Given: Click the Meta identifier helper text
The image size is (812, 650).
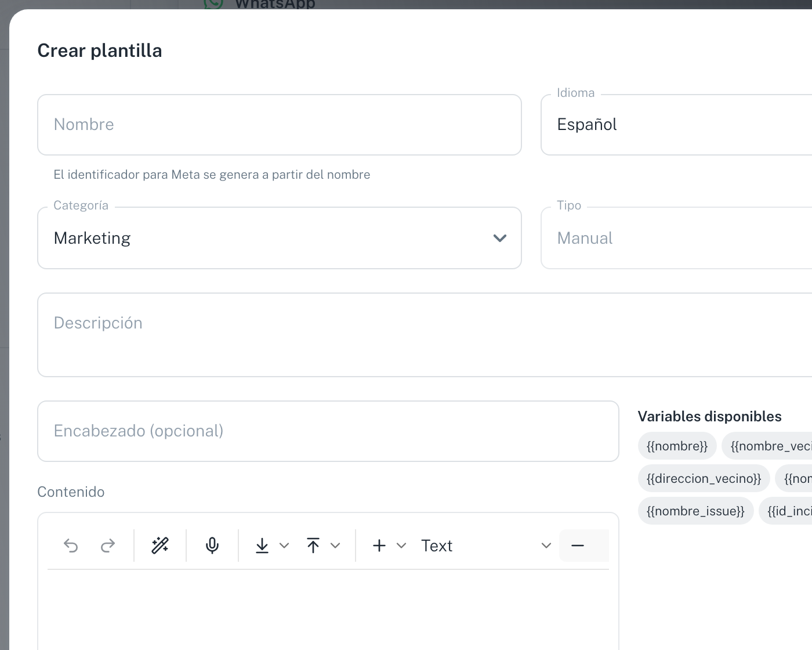Looking at the screenshot, I should [212, 175].
